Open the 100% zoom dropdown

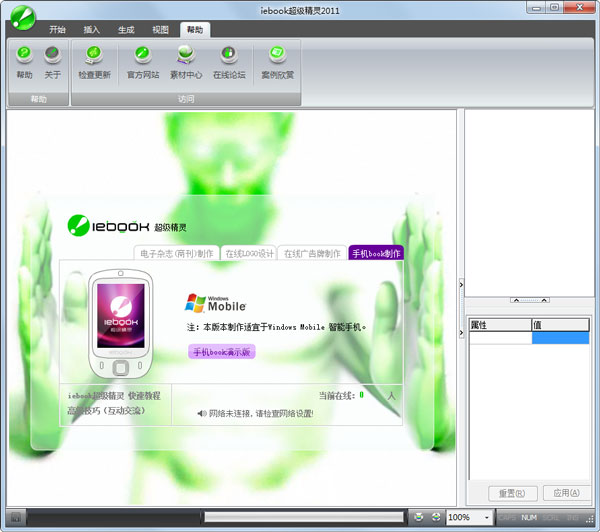coord(487,517)
